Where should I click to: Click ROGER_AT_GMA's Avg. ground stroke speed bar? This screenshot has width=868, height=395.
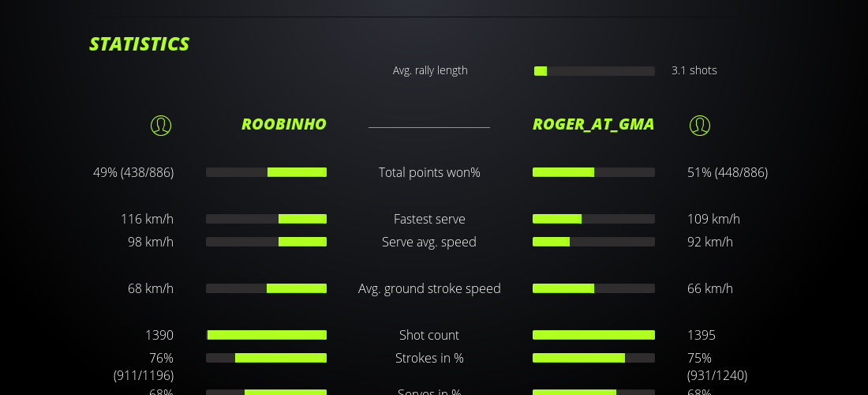point(593,288)
